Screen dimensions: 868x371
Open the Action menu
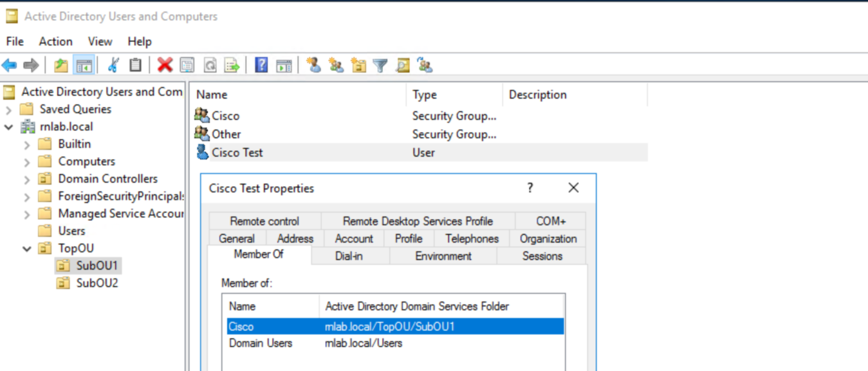(55, 41)
